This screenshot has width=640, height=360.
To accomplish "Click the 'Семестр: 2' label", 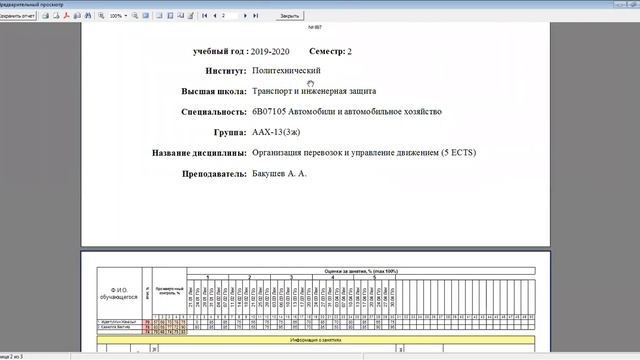I will pyautogui.click(x=330, y=51).
